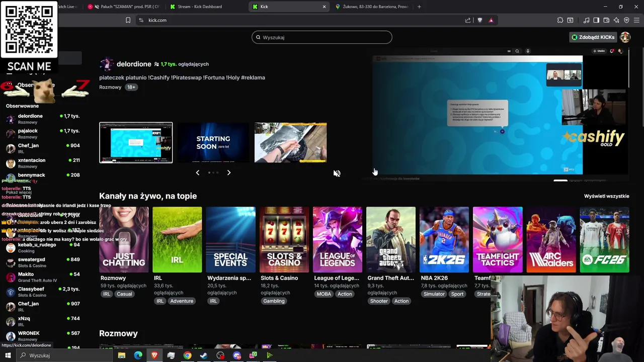Select the blue Cashify stream thumbnail
Screen dimensions: 644x362
[x=136, y=143]
